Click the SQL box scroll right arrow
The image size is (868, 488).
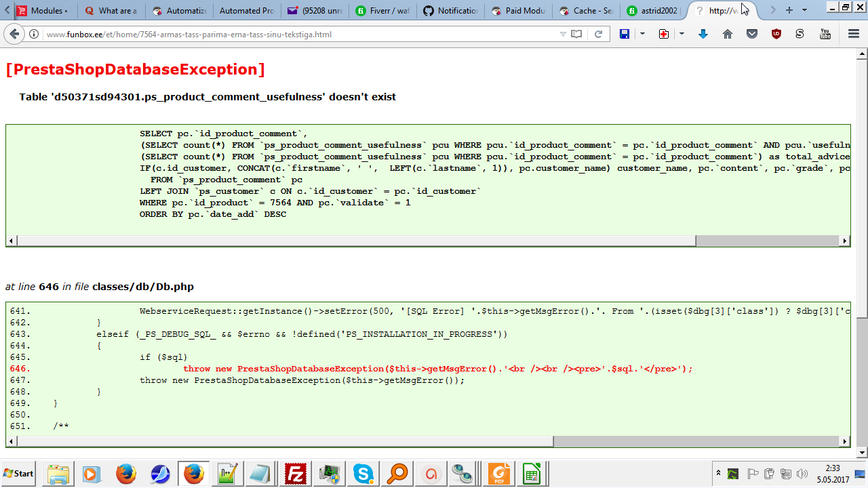845,241
